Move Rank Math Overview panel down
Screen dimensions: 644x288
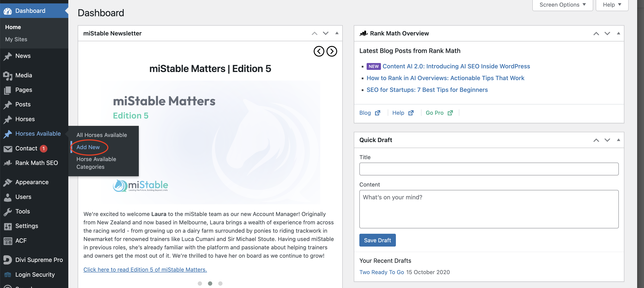[607, 34]
